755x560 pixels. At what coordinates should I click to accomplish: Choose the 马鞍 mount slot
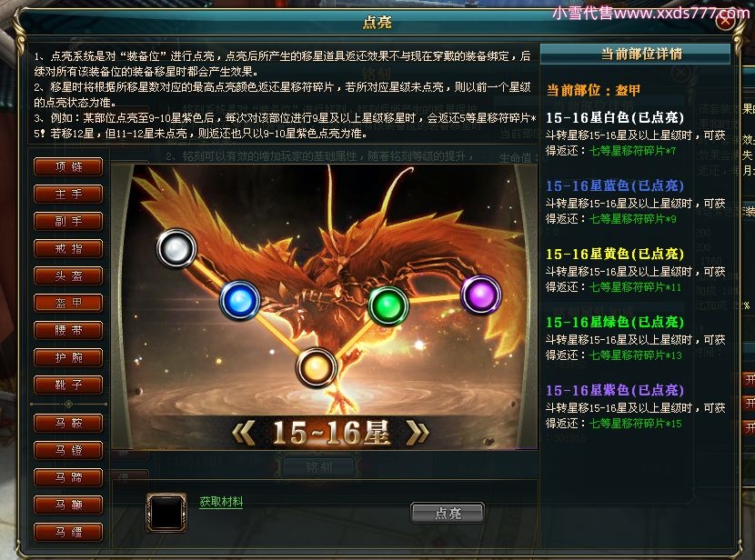68,424
